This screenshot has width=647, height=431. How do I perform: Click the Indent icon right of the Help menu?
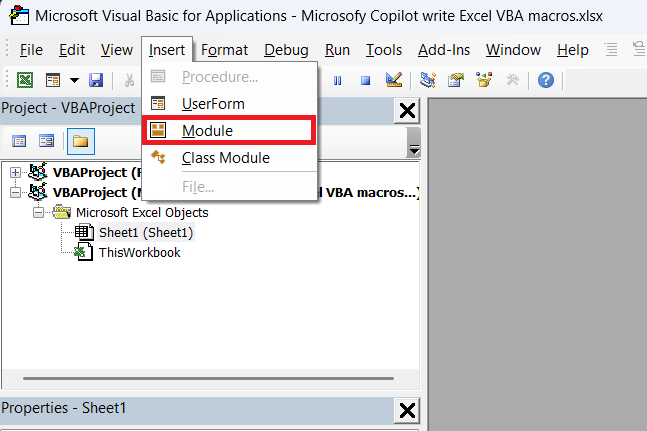[x=611, y=49]
